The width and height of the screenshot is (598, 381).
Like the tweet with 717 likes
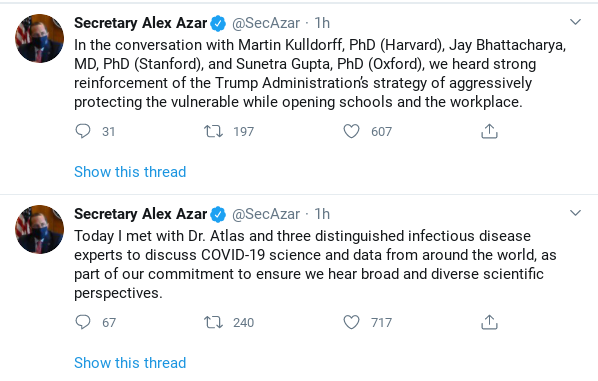point(351,322)
